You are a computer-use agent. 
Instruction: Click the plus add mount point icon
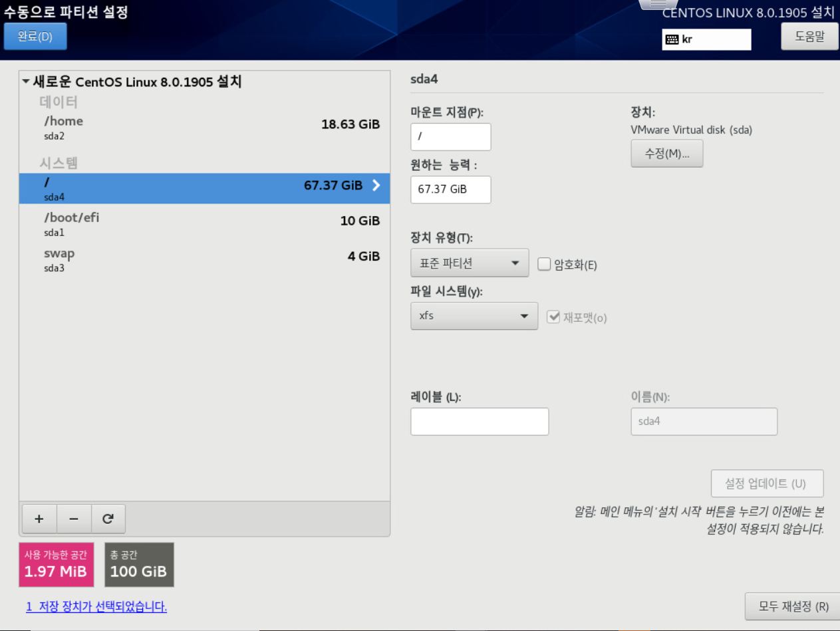[39, 519]
